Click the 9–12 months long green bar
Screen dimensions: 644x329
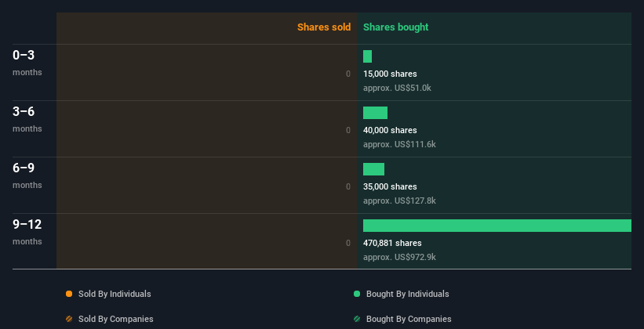point(497,226)
